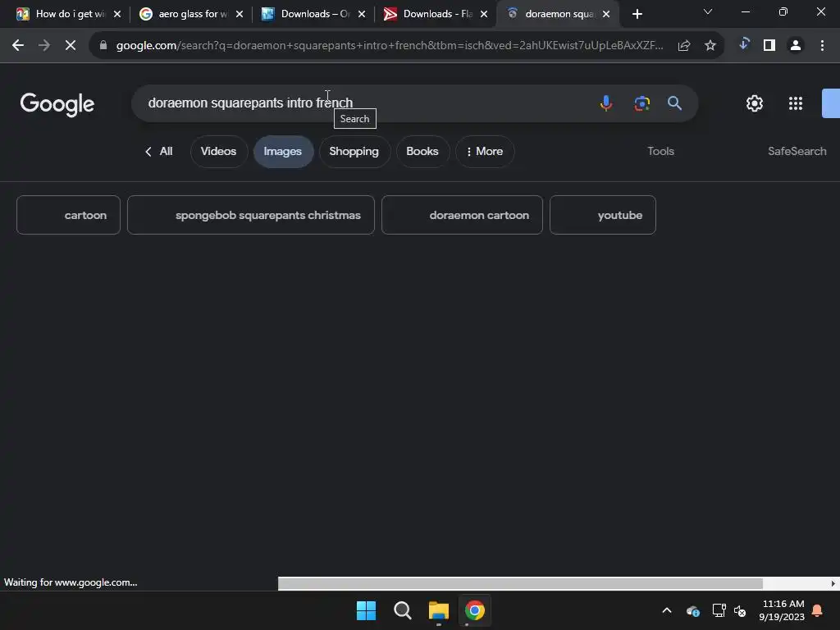Screen dimensions: 840x630
Task: Click the Google logo
Action: 57,104
